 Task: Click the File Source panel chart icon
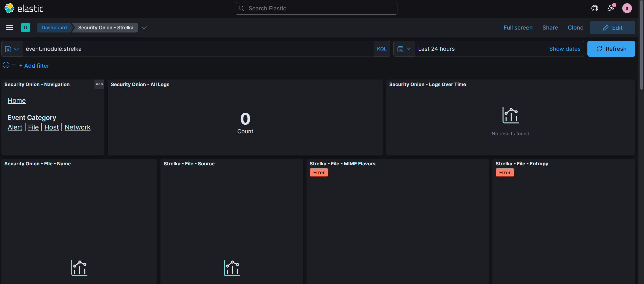click(x=232, y=268)
